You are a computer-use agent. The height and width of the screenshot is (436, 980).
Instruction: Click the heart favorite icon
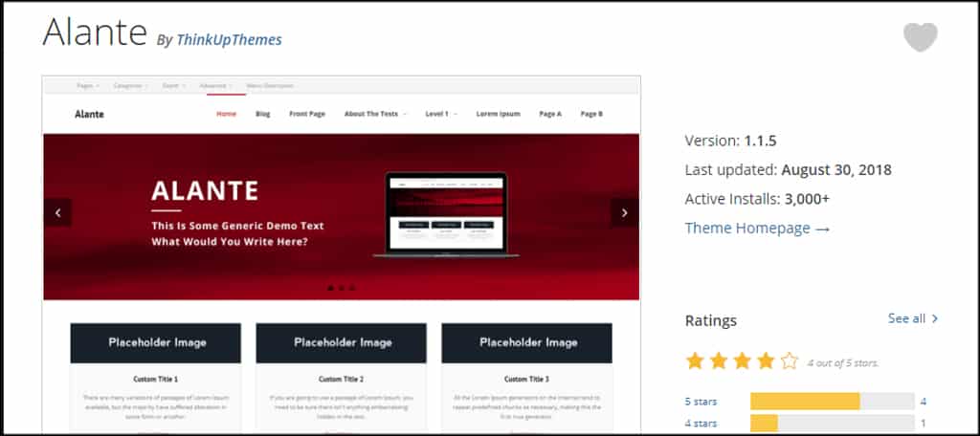click(920, 37)
